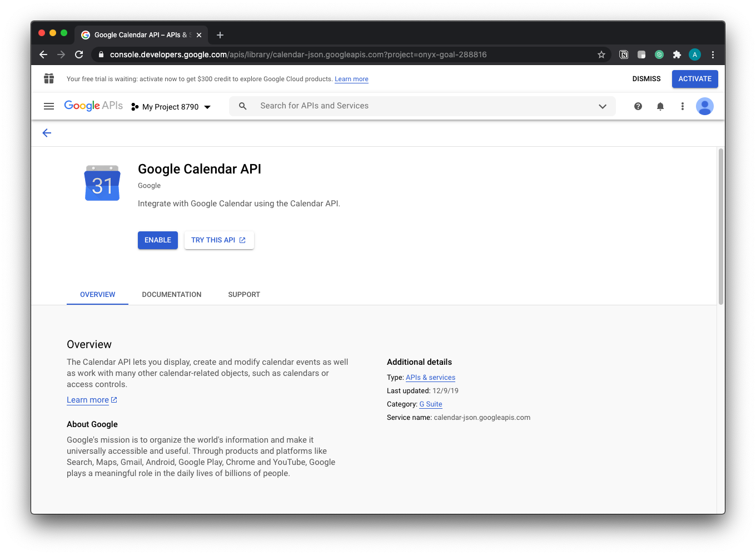Click the back arrow below the header
This screenshot has height=555, width=756.
tap(47, 133)
